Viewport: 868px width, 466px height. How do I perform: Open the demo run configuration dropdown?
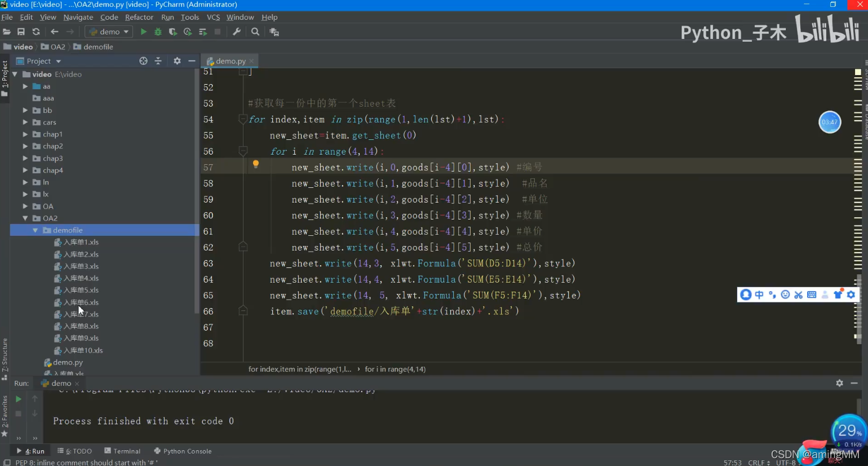tap(109, 32)
